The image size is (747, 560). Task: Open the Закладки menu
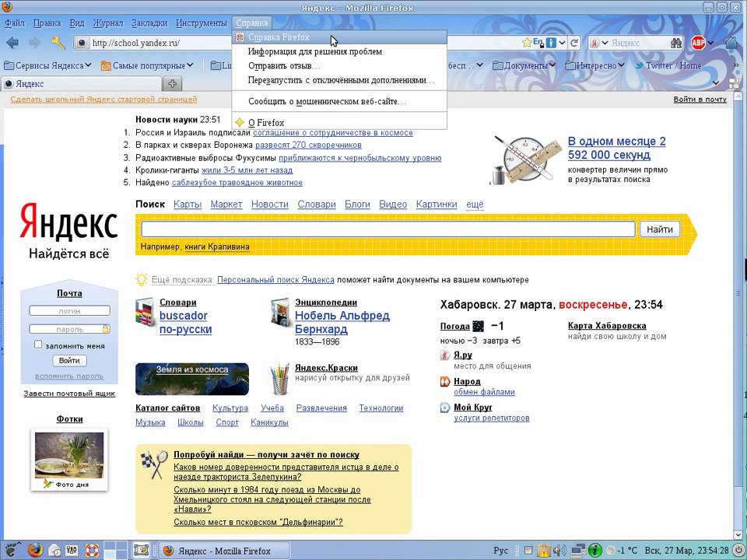point(149,23)
